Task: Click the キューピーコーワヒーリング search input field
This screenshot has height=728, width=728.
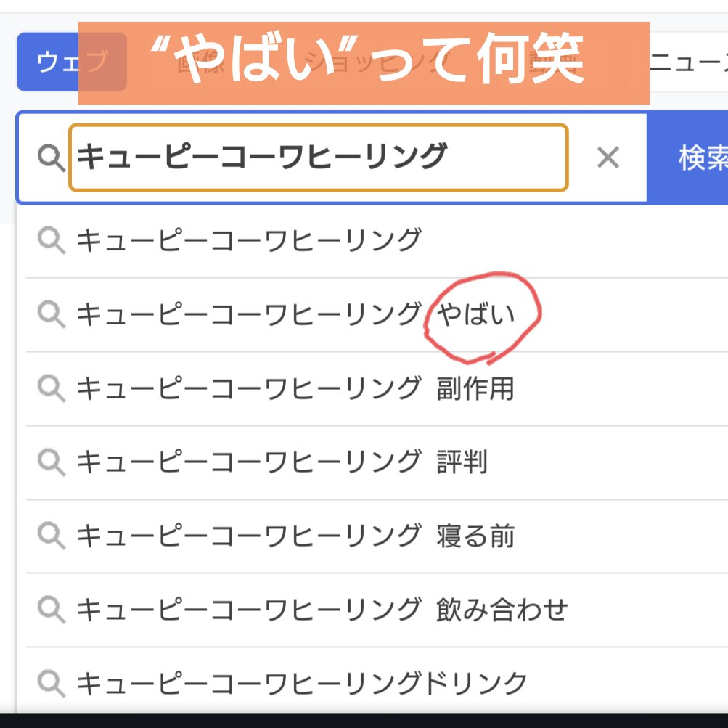Action: (x=318, y=158)
